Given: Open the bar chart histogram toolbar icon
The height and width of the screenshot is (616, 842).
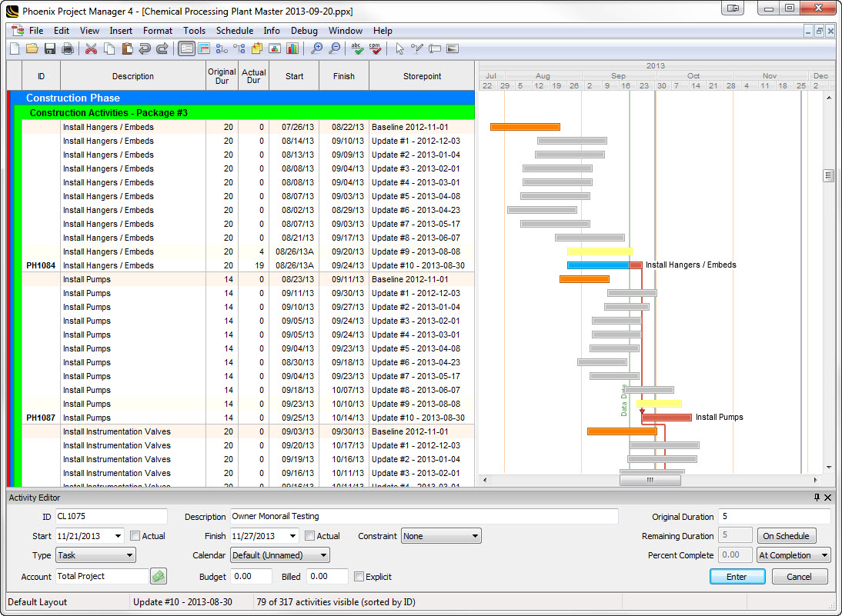Looking at the screenshot, I should click(292, 48).
